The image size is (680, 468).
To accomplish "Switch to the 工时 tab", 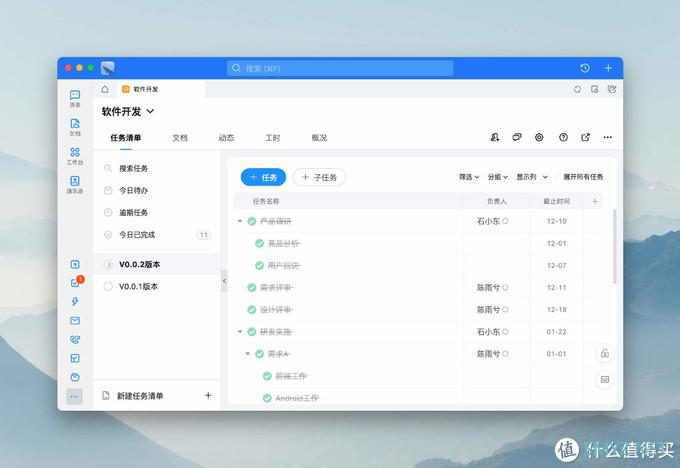I will coord(273,138).
